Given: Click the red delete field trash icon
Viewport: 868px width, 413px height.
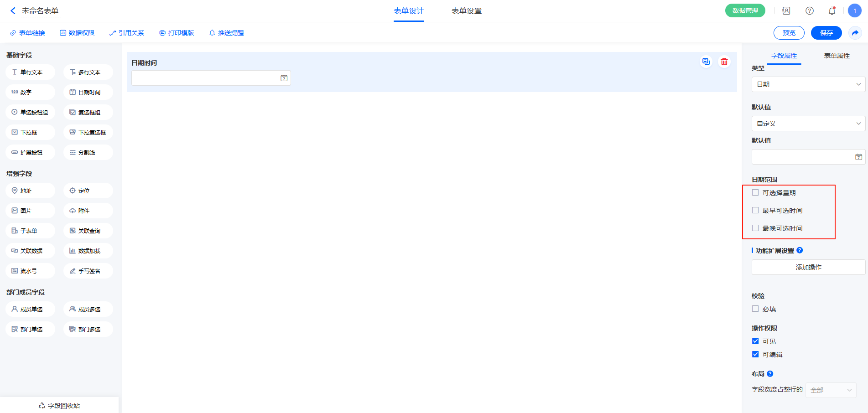Looking at the screenshot, I should [x=724, y=62].
